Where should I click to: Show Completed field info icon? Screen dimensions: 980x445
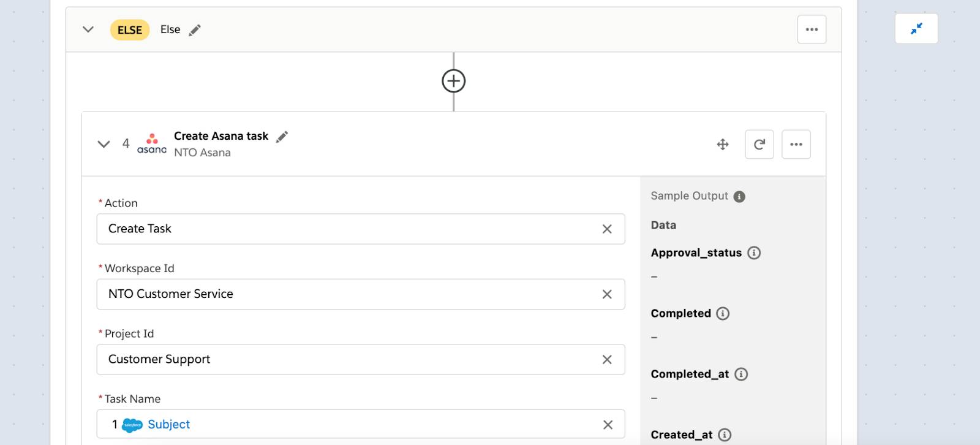click(x=723, y=313)
